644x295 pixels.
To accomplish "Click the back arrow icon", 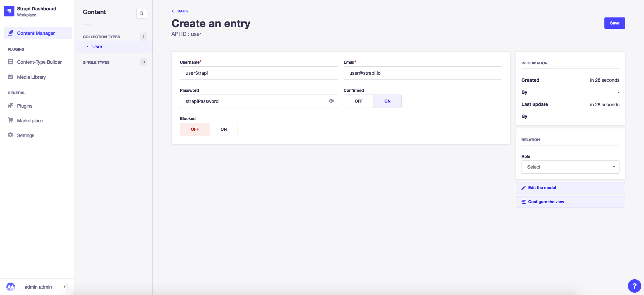I will click(x=173, y=11).
